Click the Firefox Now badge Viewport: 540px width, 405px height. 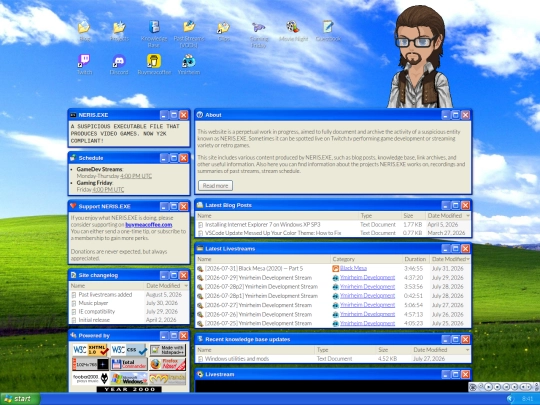[167, 364]
